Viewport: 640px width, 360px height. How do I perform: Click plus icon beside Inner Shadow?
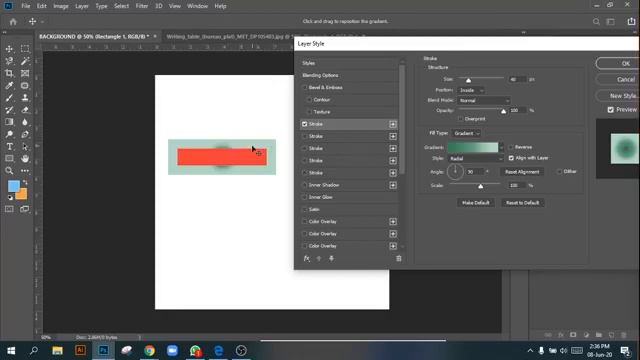point(393,185)
